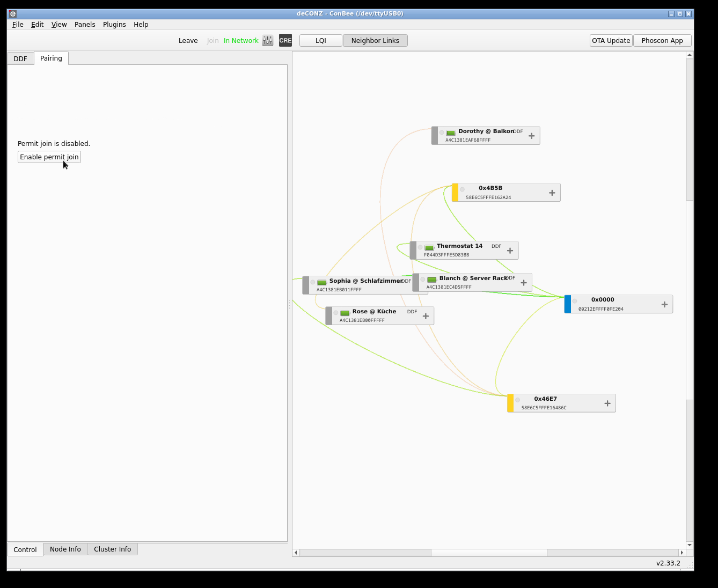Expand coordinator node 0x0000
This screenshot has height=588, width=718.
point(664,305)
